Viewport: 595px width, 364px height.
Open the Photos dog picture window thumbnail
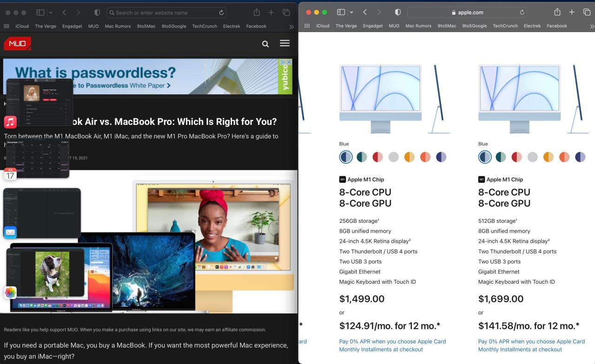[x=46, y=273]
